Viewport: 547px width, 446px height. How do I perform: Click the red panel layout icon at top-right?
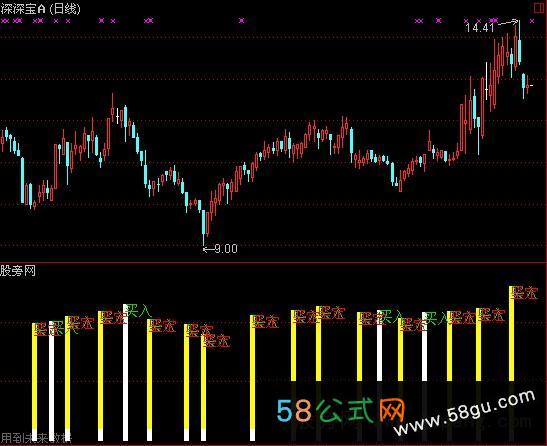(538, 8)
